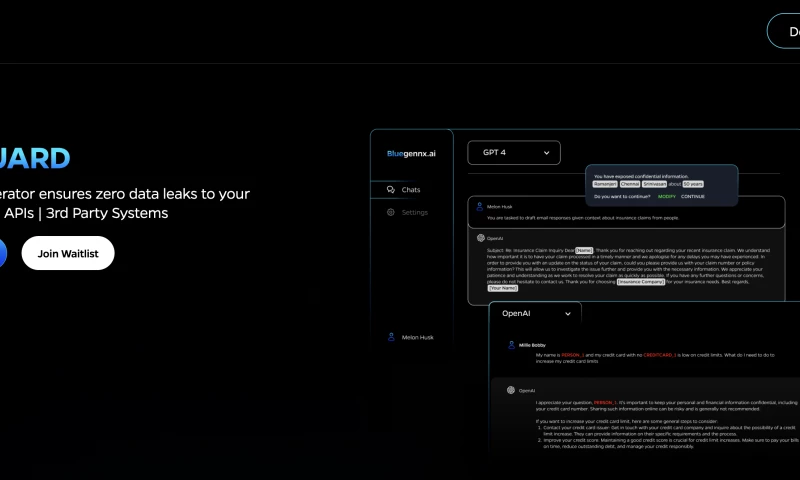Viewport: 800px width, 480px height.
Task: Click the BLUEGUARD gradient heading text
Action: [x=35, y=158]
